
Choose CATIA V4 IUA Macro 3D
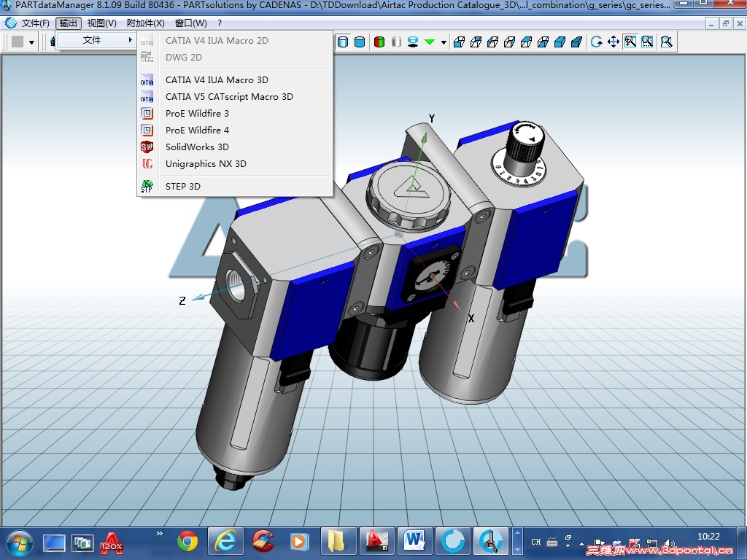(236, 79)
